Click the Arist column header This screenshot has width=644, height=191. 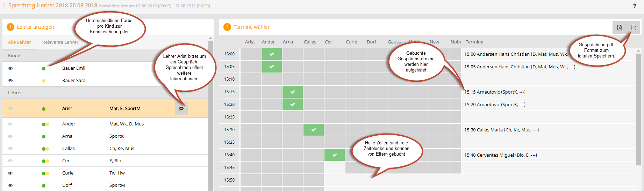click(250, 42)
